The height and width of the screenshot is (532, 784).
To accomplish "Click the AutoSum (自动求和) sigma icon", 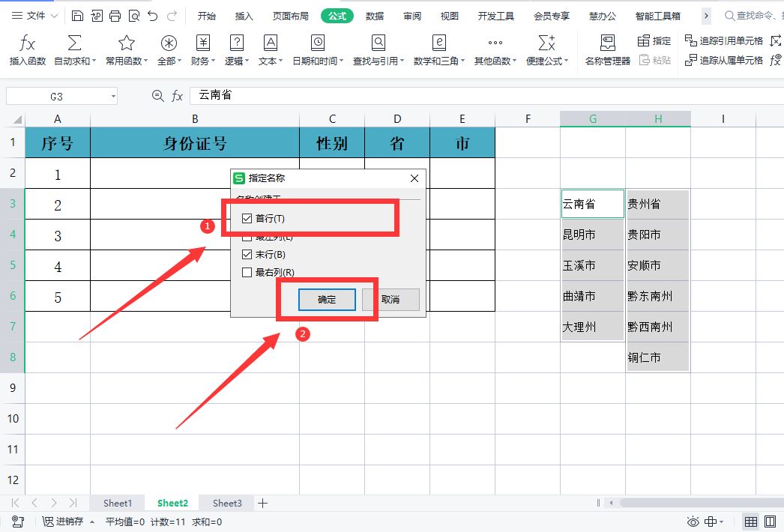I will pyautogui.click(x=74, y=43).
